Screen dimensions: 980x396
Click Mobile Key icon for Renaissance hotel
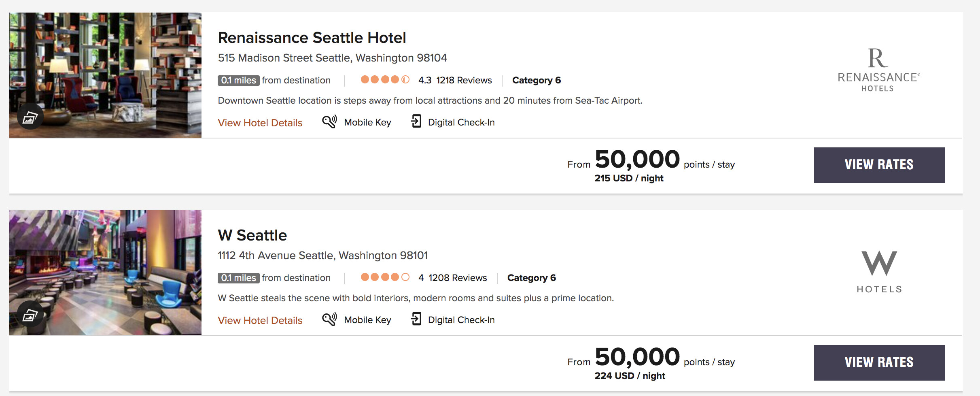(329, 122)
